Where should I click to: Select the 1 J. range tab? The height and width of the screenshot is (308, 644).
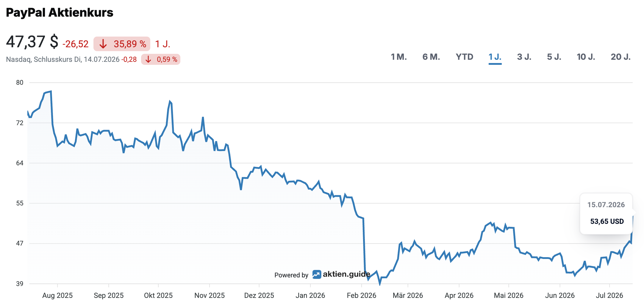pos(495,57)
